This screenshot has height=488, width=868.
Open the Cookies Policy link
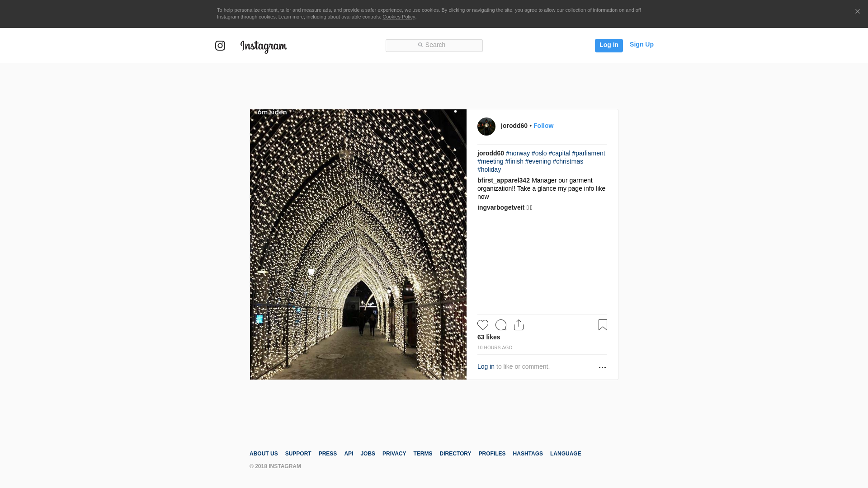(398, 17)
